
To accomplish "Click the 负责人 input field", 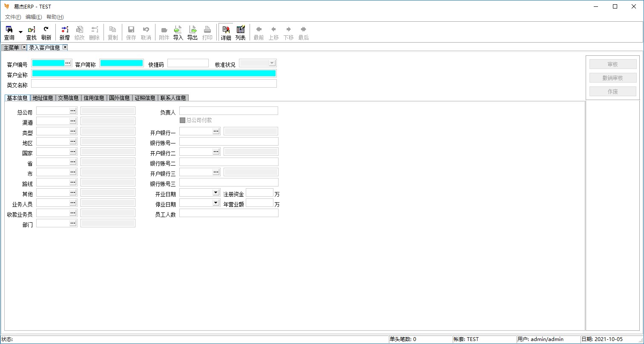I will click(x=228, y=111).
